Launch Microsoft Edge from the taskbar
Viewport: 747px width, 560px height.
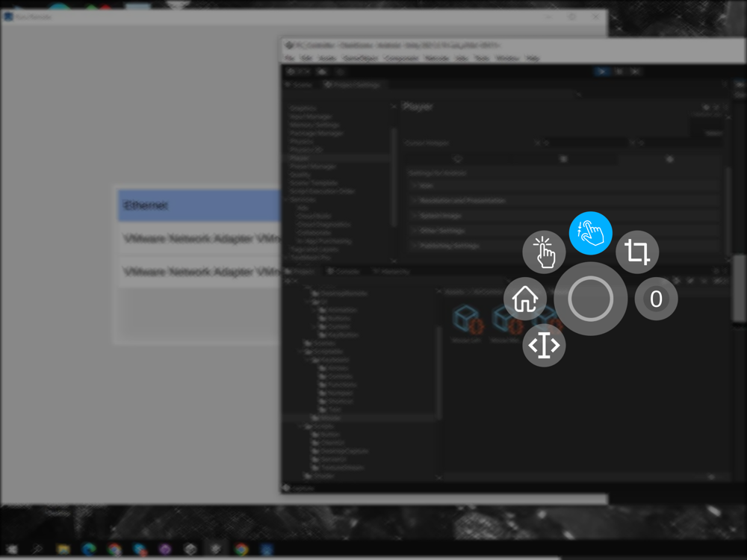tap(89, 549)
